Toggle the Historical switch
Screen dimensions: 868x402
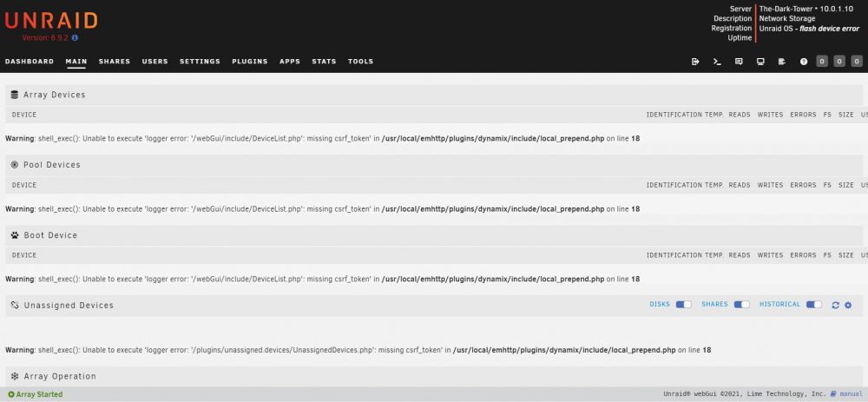(814, 305)
